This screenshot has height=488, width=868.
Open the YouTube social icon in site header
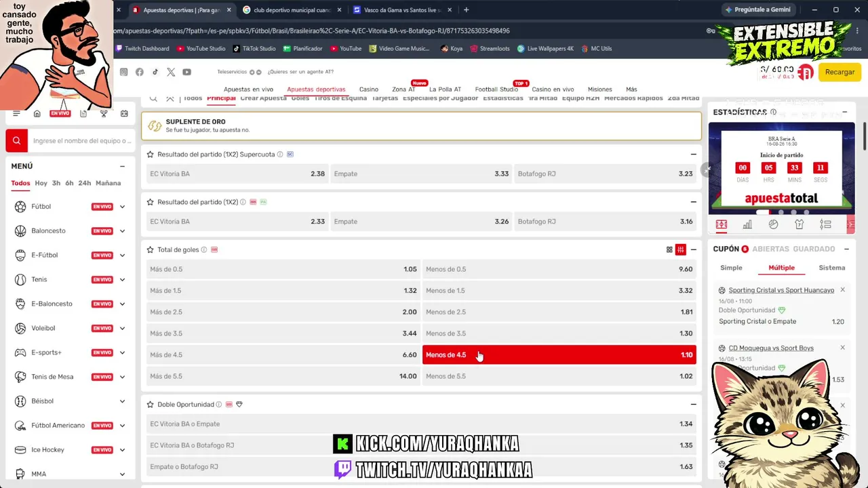186,72
